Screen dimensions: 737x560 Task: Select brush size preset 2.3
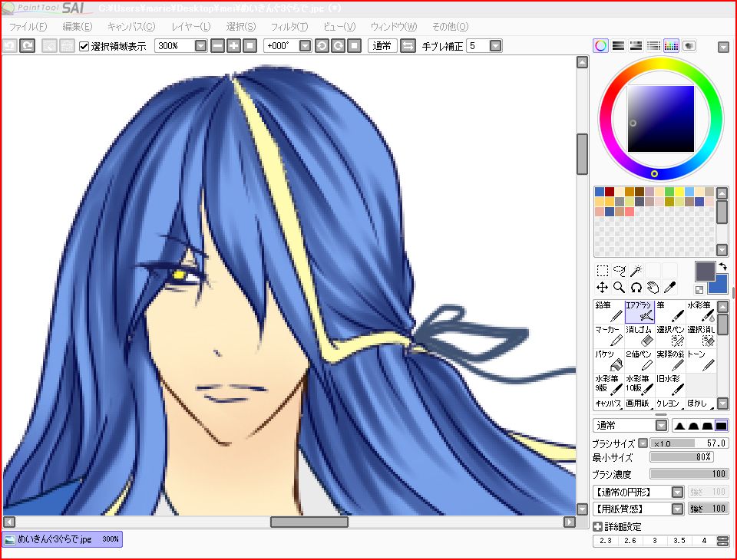coord(606,541)
